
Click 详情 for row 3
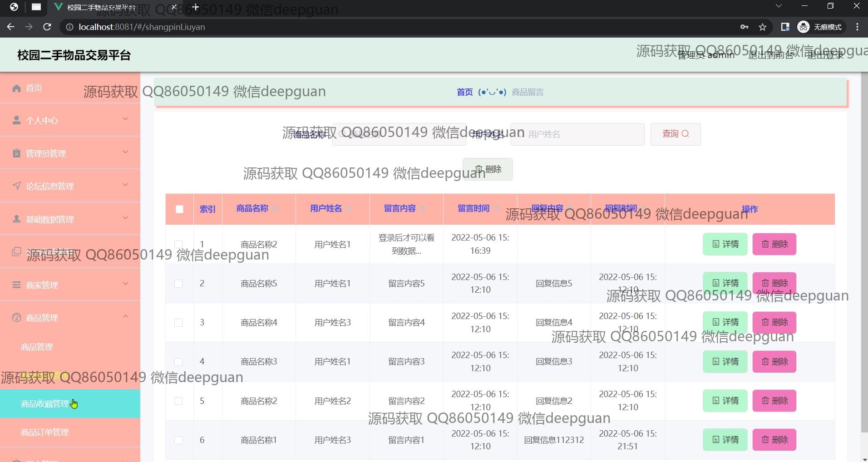(725, 322)
